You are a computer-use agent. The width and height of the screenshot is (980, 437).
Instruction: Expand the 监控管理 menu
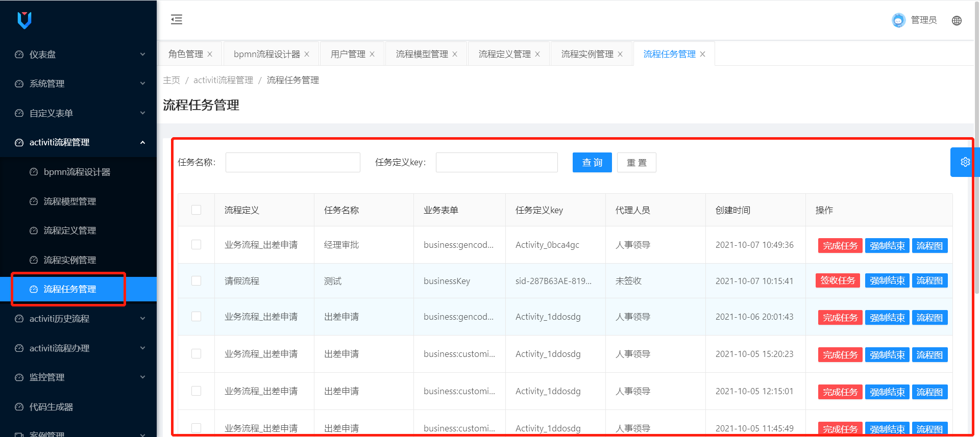[x=142, y=377]
